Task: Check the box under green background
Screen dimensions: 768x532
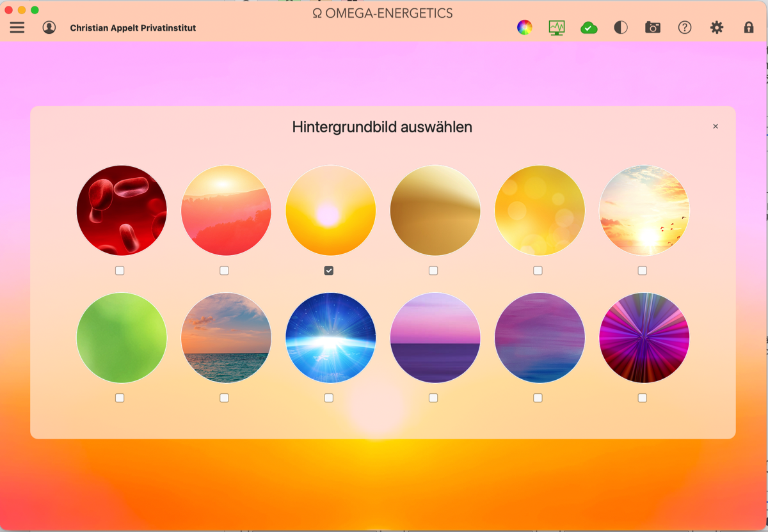Action: pos(120,398)
